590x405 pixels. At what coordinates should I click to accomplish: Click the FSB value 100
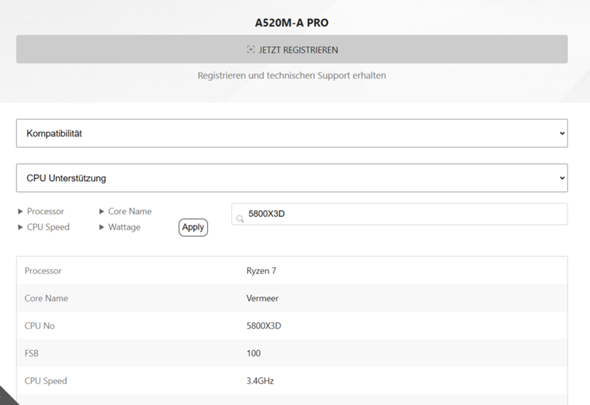click(254, 353)
